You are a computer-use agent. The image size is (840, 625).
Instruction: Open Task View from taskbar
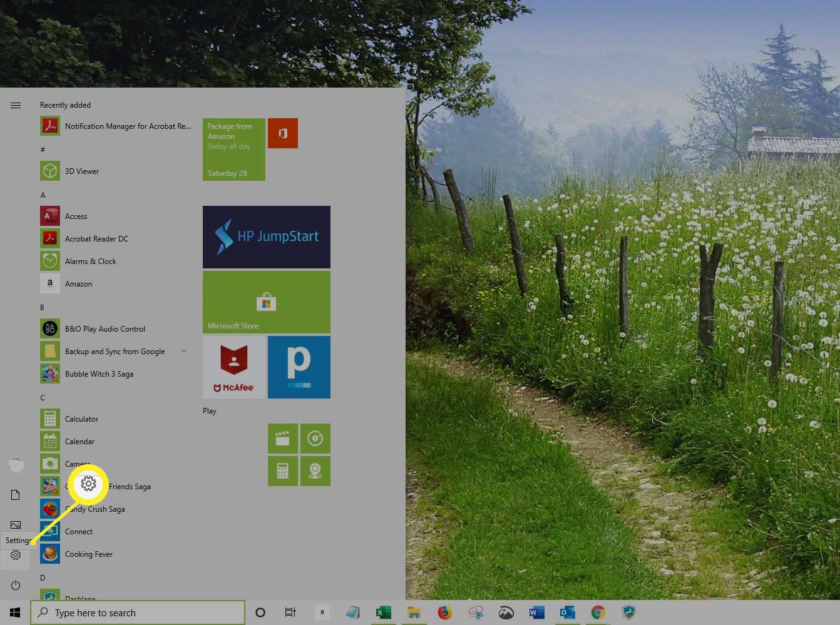pos(290,612)
